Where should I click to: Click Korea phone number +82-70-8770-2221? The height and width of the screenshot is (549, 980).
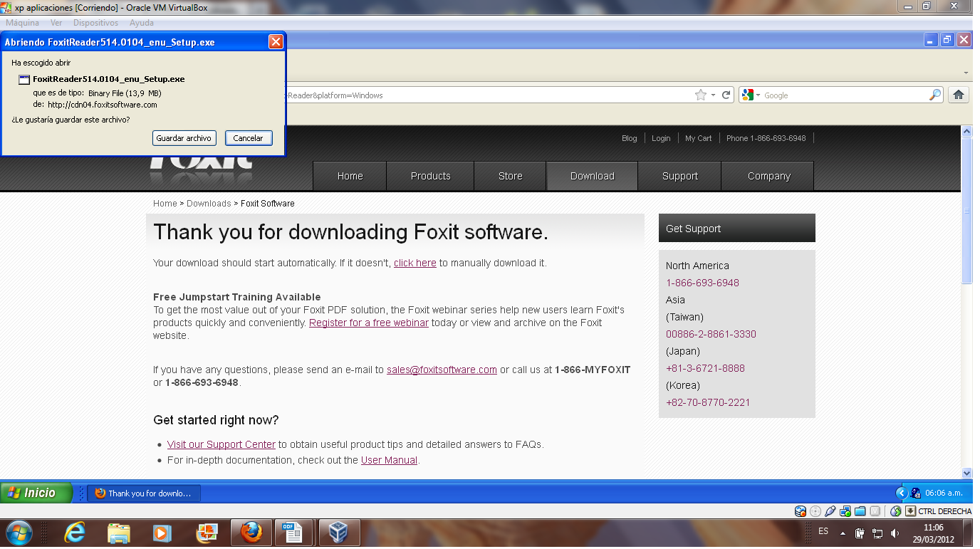click(x=708, y=402)
